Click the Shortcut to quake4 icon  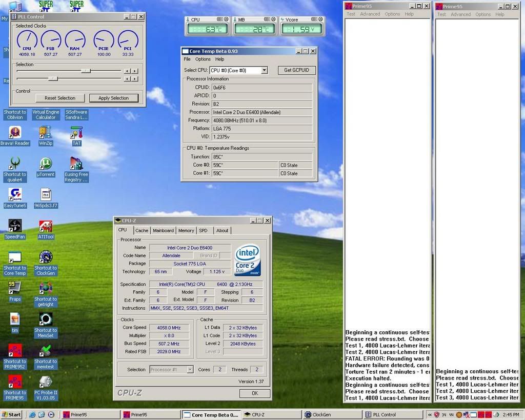tap(15, 164)
